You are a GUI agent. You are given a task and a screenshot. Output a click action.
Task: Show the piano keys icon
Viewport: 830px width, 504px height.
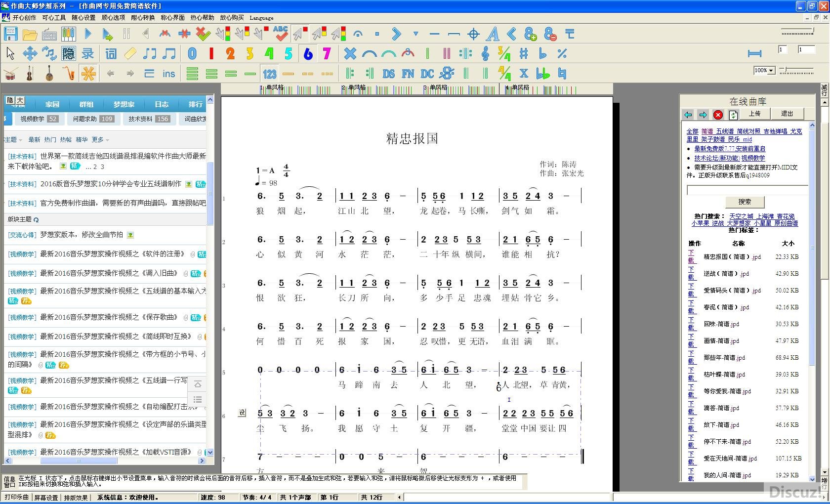click(x=69, y=34)
